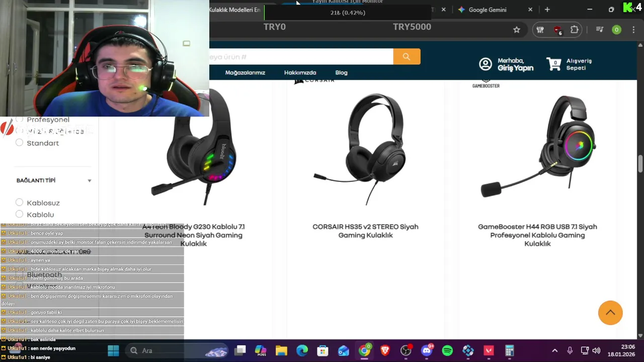Screen dimensions: 644x362
Task: Switch to Brave browser in the taskbar
Action: point(385,350)
